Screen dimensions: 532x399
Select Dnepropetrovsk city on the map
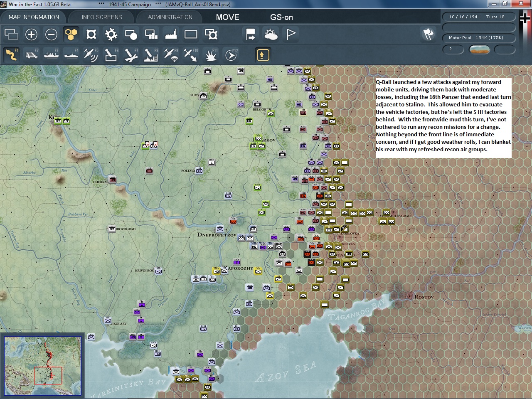click(x=217, y=235)
